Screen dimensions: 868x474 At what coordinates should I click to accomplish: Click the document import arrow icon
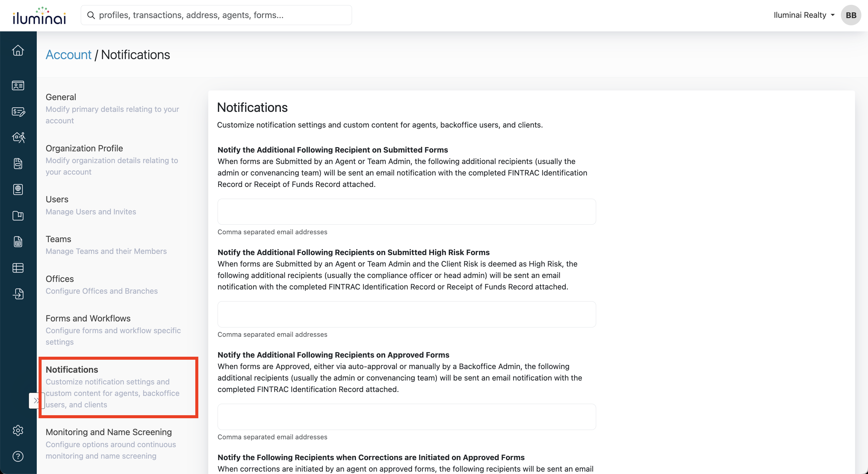[18, 294]
